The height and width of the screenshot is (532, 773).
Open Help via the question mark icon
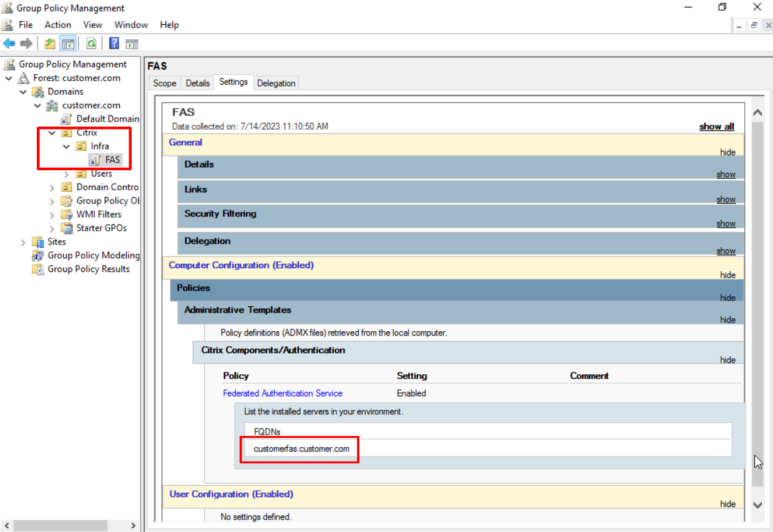click(114, 44)
